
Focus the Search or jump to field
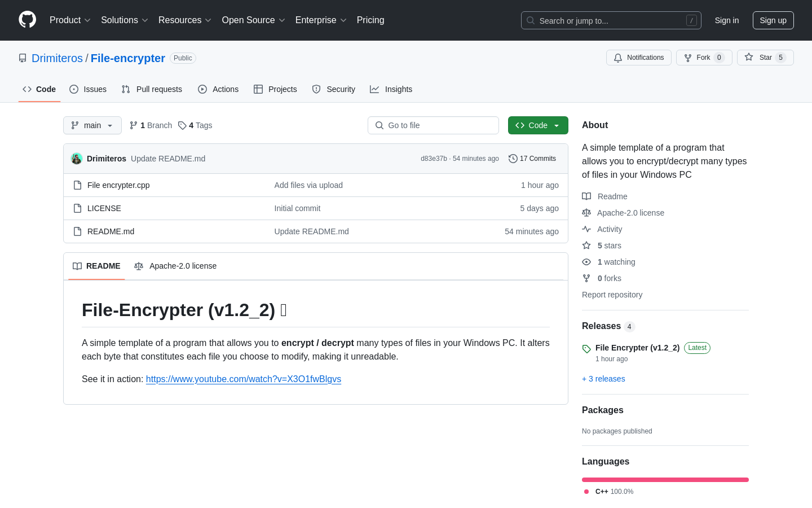coord(611,20)
